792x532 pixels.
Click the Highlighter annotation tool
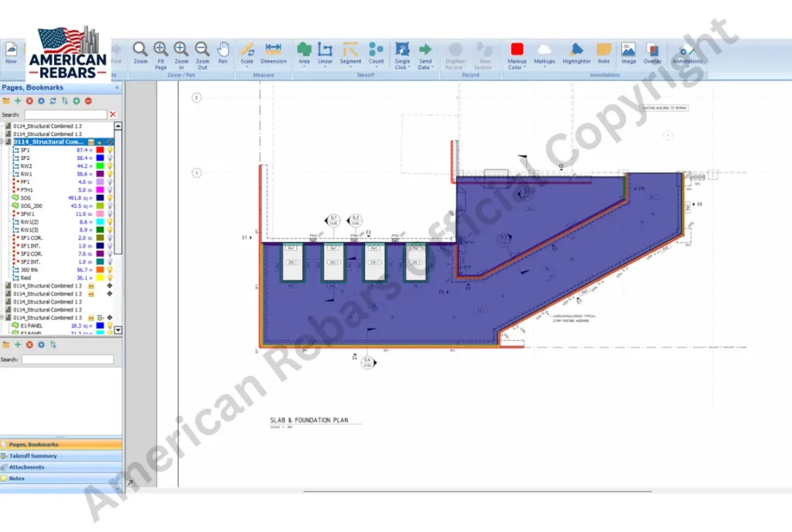click(x=576, y=53)
